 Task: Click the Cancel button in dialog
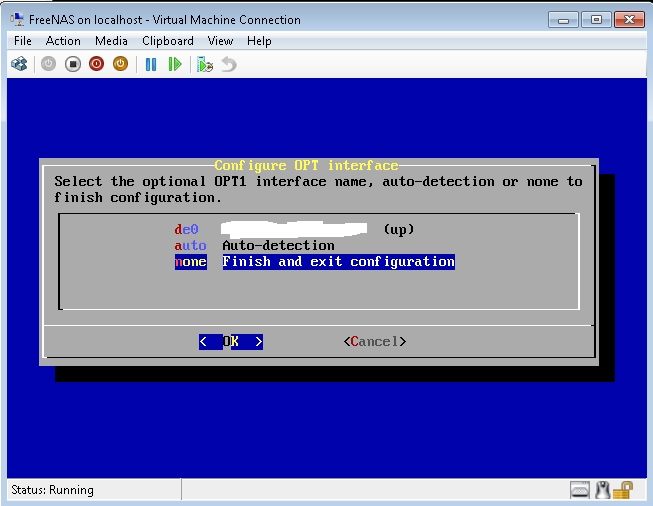click(375, 342)
